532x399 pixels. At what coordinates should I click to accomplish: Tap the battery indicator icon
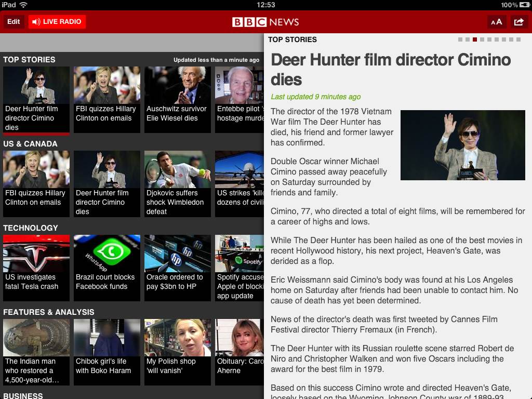coord(524,5)
